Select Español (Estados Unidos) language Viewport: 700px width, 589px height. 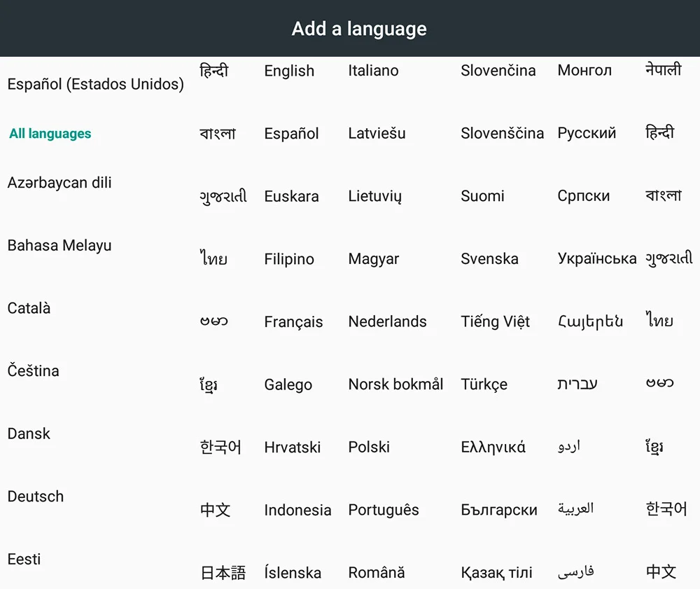click(x=95, y=84)
